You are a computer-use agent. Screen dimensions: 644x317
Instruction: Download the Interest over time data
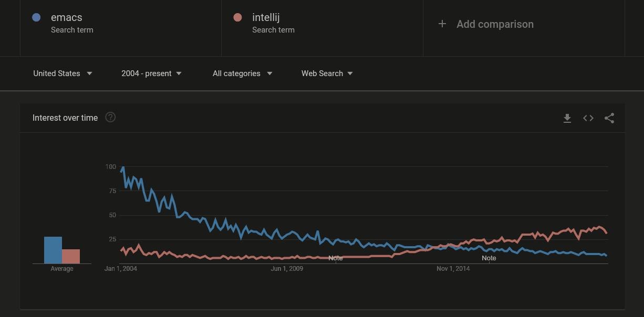tap(567, 118)
